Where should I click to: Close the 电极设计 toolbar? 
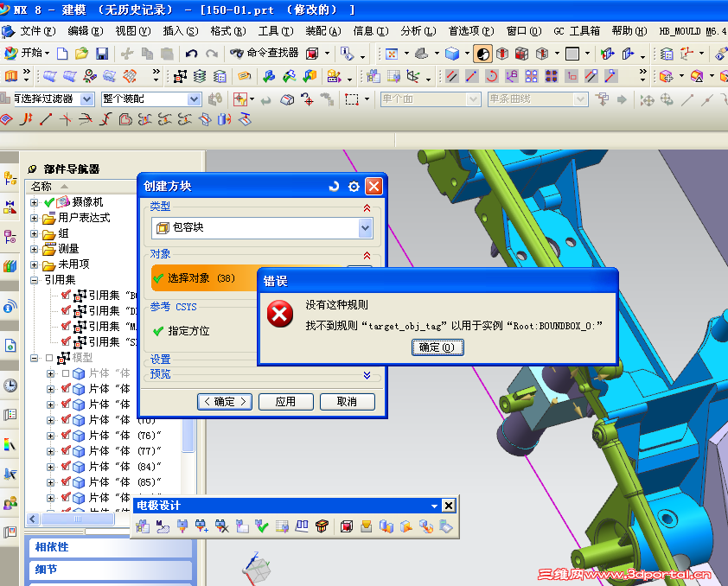click(449, 506)
